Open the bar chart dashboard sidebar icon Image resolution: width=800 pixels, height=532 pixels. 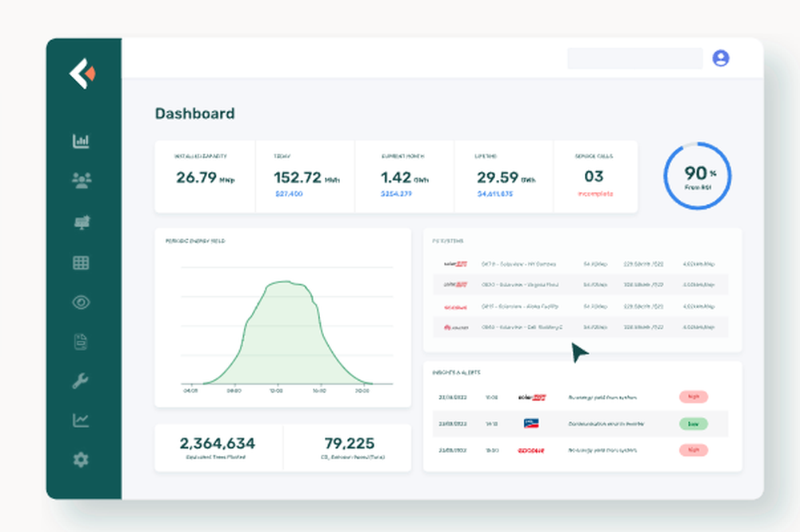(81, 141)
